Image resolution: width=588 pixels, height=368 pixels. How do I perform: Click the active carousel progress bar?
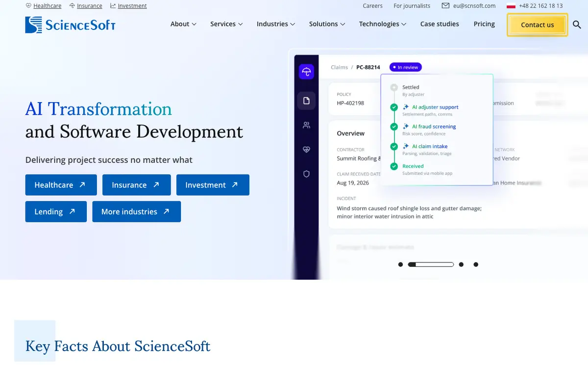pos(431,264)
